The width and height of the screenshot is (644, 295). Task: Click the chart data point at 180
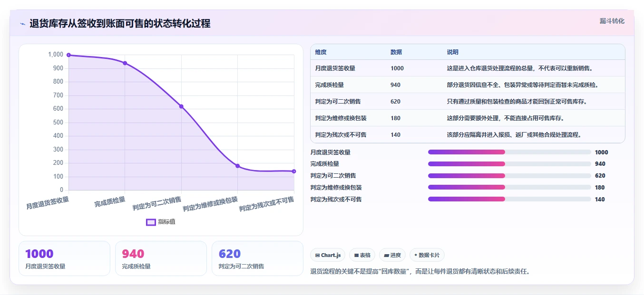237,166
